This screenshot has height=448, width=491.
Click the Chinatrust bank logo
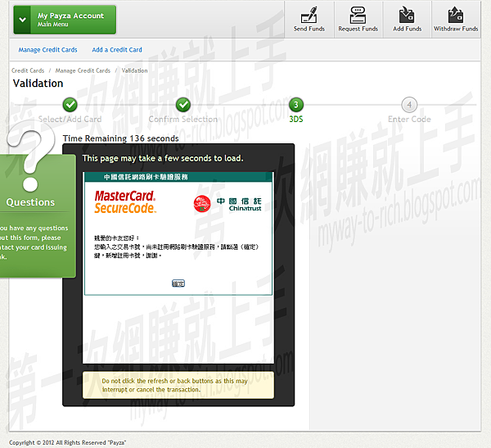227,204
